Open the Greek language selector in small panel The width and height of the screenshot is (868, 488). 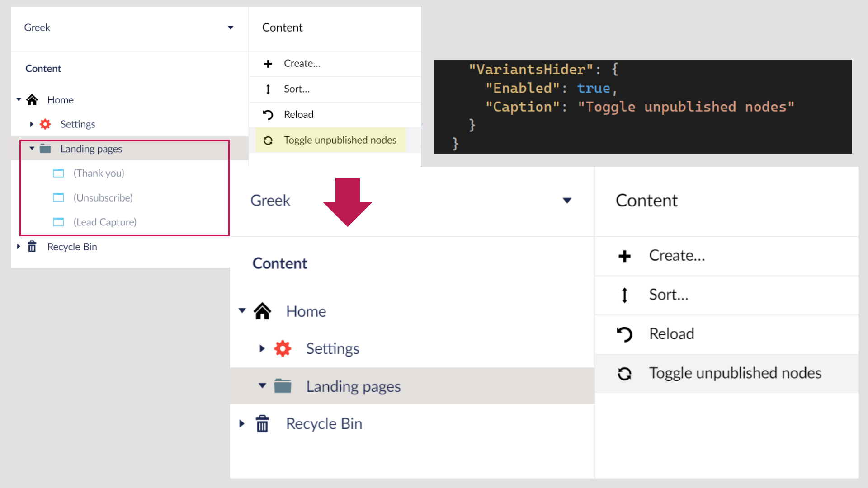[231, 28]
